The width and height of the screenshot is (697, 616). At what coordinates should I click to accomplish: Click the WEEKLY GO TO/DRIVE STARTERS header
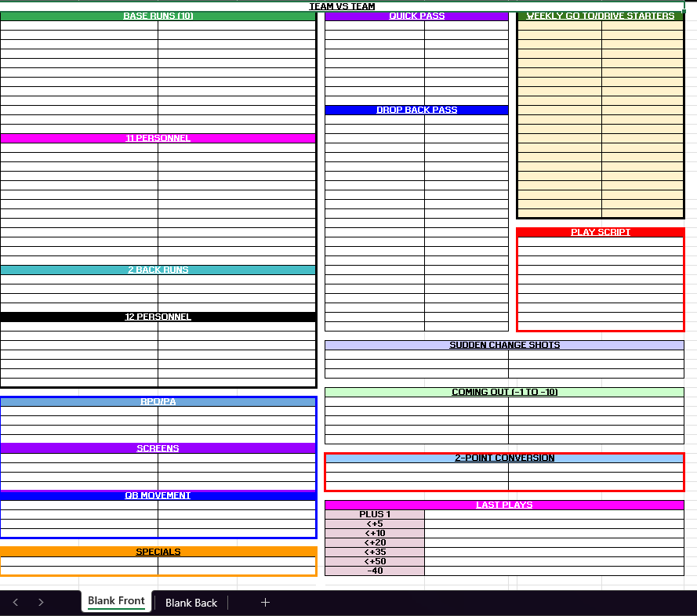(600, 16)
